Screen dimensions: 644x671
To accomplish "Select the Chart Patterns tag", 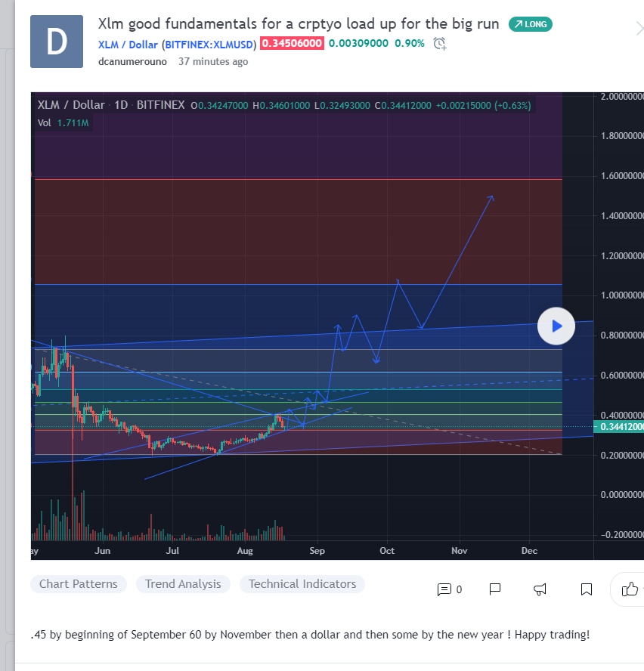I will pos(79,584).
